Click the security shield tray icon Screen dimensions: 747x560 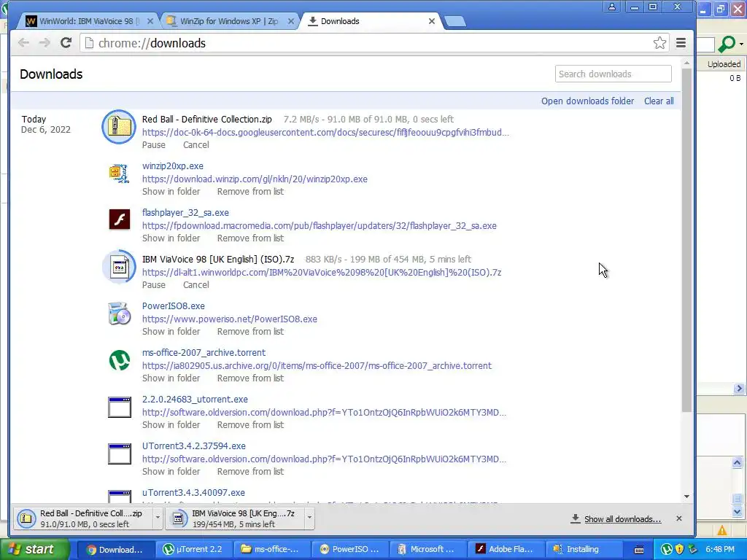pos(679,549)
